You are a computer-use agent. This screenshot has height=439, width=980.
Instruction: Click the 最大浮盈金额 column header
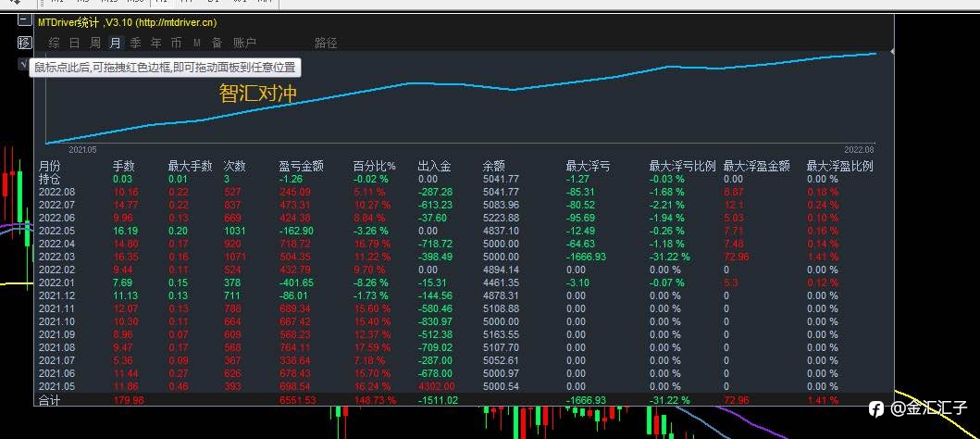(757, 167)
